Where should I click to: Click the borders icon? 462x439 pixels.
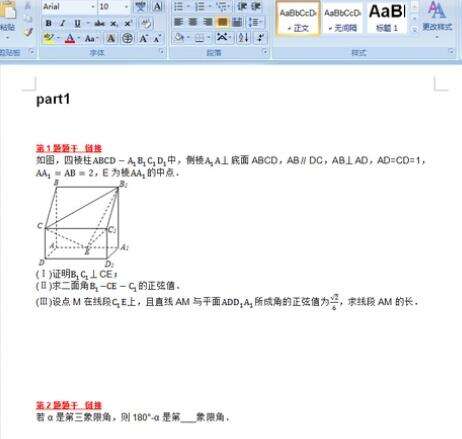coord(199,38)
